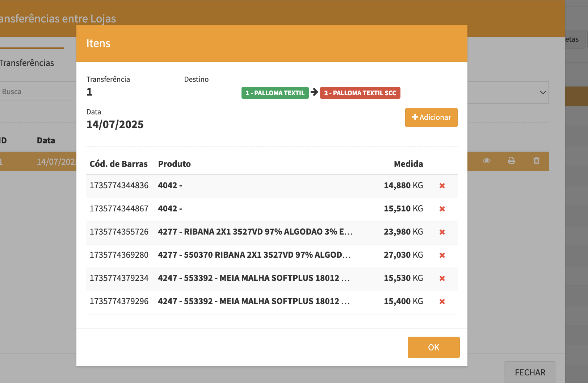
Task: Delete the 15,510 KG item row
Action: pyautogui.click(x=442, y=209)
